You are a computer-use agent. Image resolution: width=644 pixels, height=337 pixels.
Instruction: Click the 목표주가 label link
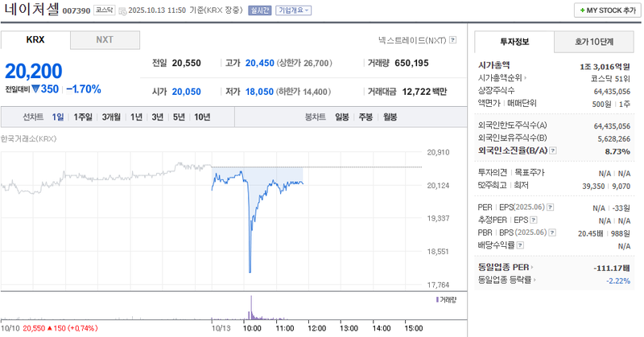530,172
